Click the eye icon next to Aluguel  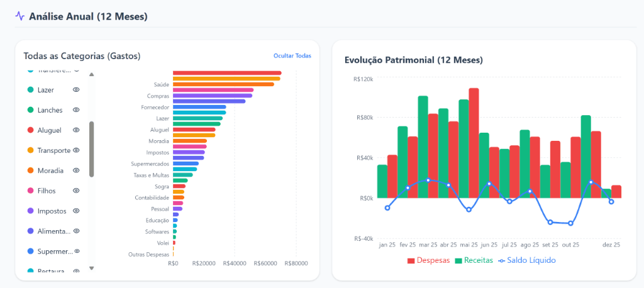point(76,130)
